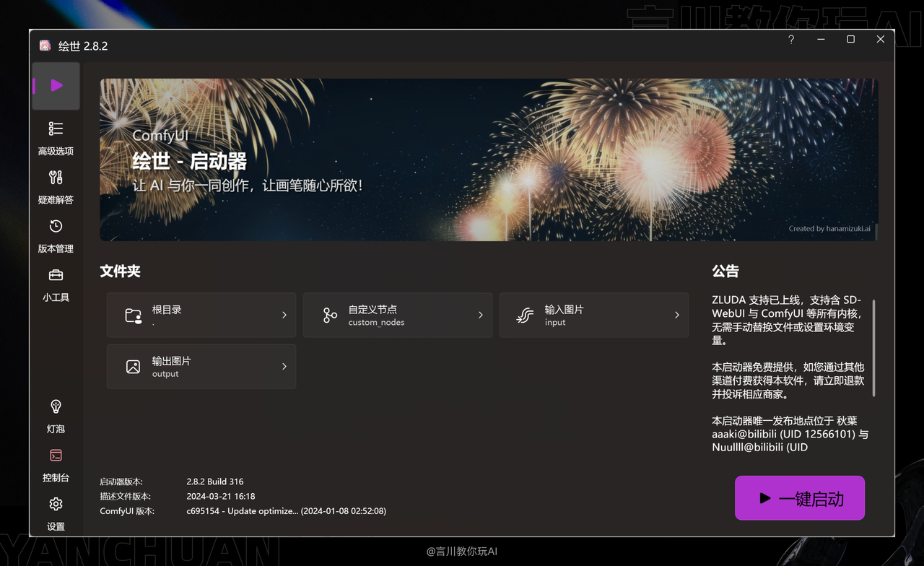Open the 设置 settings gear icon
This screenshot has height=566, width=924.
(56, 504)
